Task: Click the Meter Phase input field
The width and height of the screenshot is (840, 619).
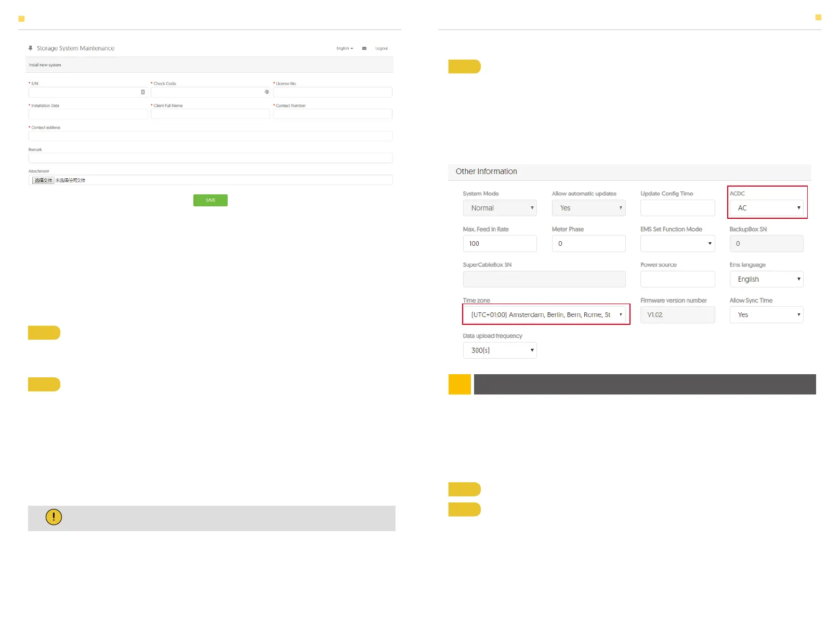Action: tap(588, 243)
